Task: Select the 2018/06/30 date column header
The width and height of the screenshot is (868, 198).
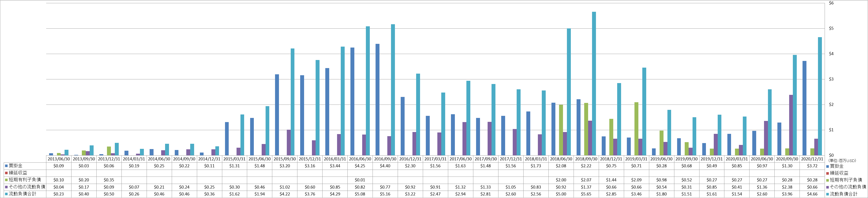Action: coord(561,159)
